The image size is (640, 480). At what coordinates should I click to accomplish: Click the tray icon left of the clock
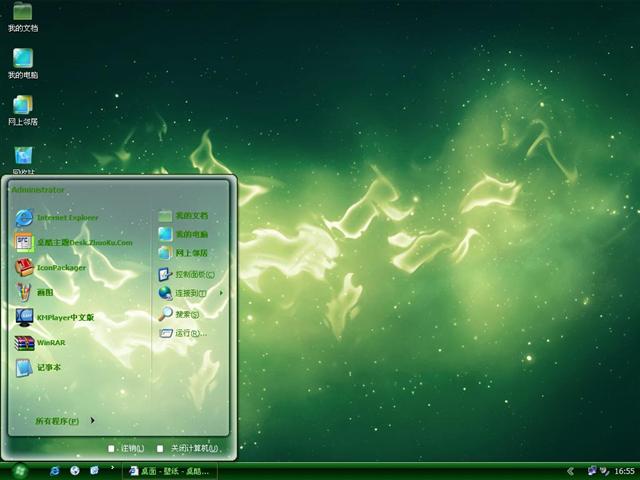(604, 471)
